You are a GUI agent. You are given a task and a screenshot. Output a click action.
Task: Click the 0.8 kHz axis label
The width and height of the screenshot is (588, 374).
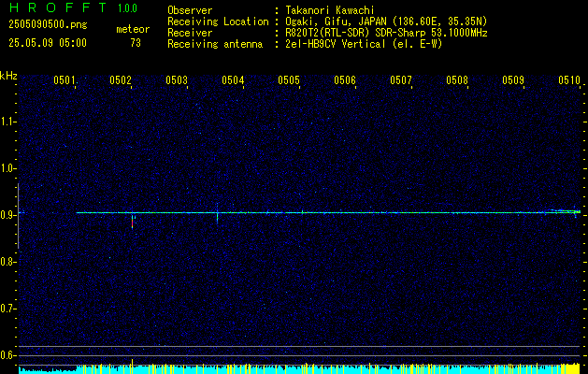(8, 262)
